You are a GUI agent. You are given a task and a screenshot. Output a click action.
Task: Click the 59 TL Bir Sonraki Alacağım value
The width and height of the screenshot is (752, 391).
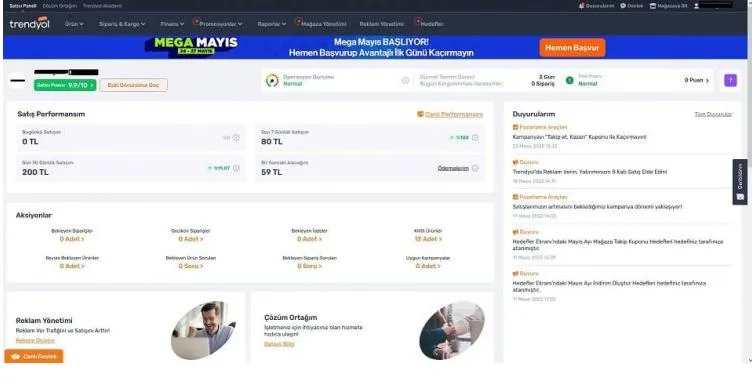[271, 172]
